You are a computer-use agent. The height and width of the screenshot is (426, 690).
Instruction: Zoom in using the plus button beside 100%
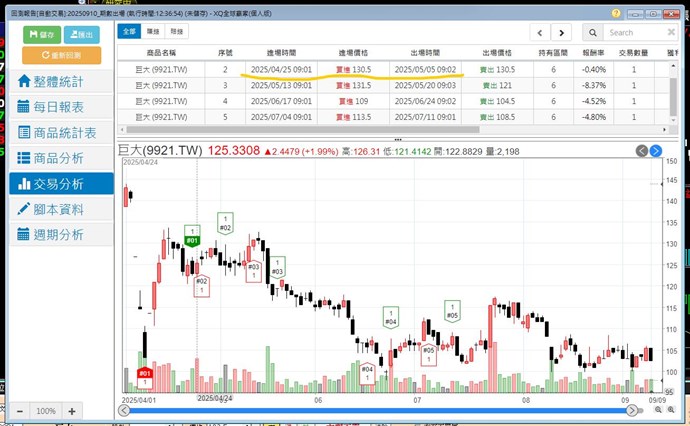tap(72, 411)
